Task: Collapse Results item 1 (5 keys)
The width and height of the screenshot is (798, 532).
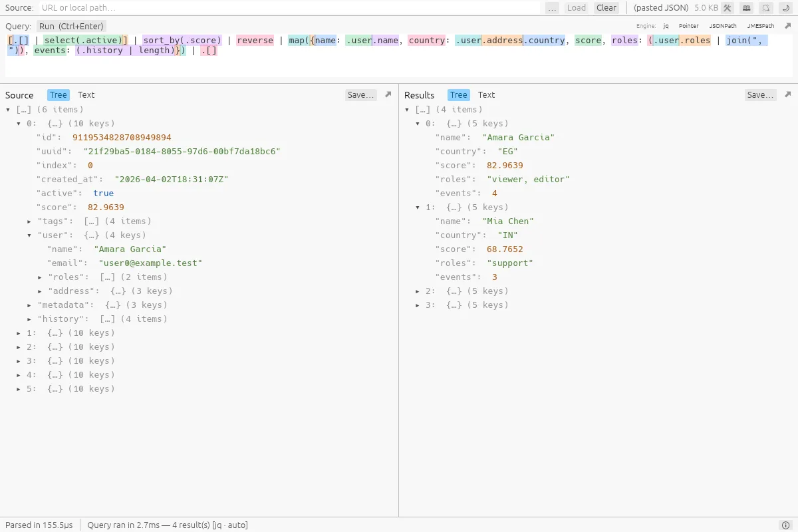Action: click(x=418, y=207)
